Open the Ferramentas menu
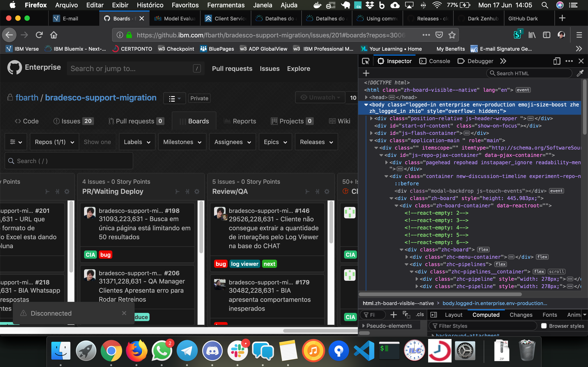This screenshot has width=588, height=367. click(x=226, y=5)
